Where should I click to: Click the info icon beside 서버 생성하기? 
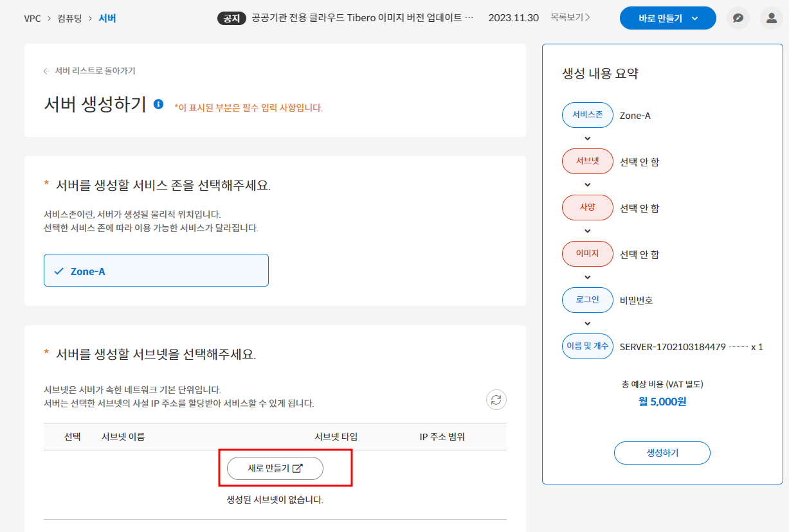(x=159, y=103)
